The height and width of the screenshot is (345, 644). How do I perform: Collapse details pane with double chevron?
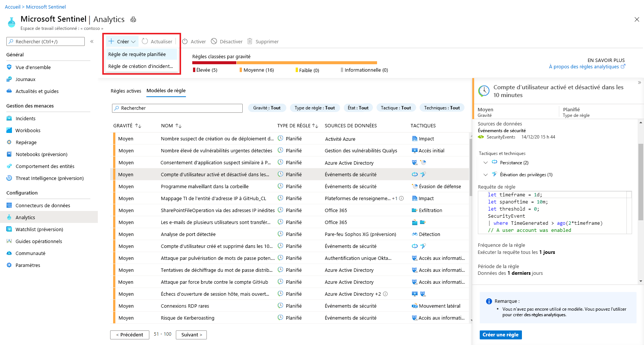point(639,83)
